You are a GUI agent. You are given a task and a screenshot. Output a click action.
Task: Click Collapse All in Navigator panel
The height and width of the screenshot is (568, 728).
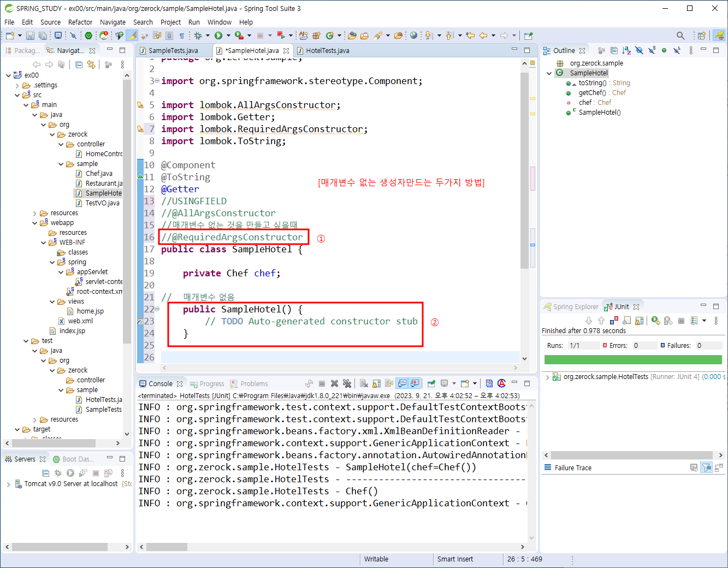[79, 64]
